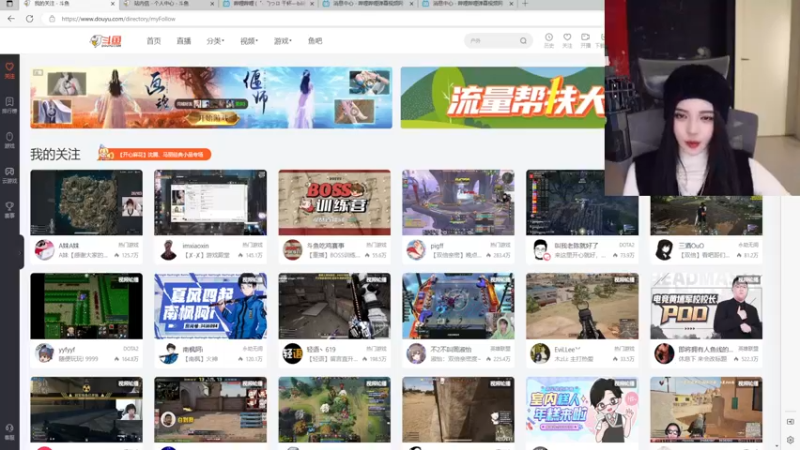Open the game ad banner with white-robed characters
Viewport: 800px width, 450px height.
click(211, 97)
